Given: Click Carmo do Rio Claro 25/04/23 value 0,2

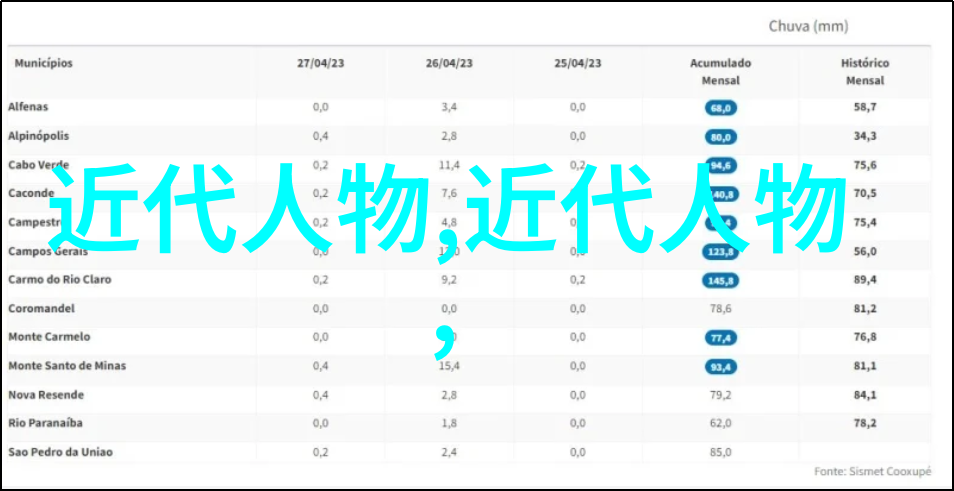Looking at the screenshot, I should [x=578, y=280].
